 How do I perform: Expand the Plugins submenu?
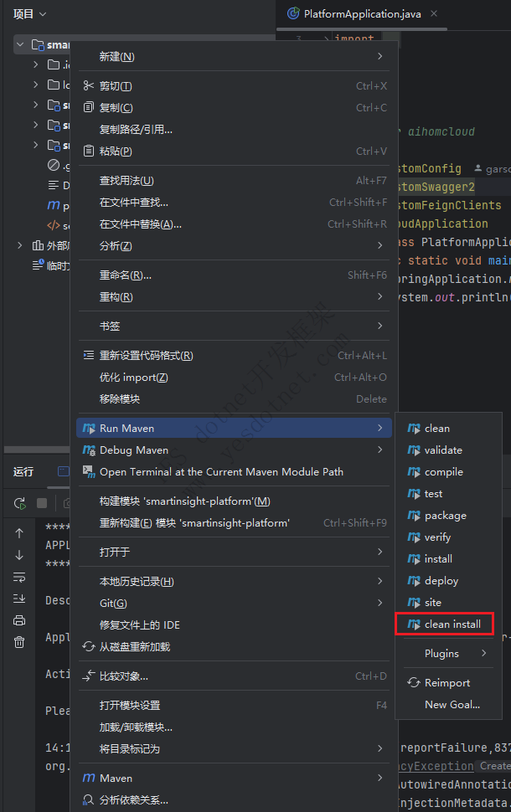tap(448, 654)
